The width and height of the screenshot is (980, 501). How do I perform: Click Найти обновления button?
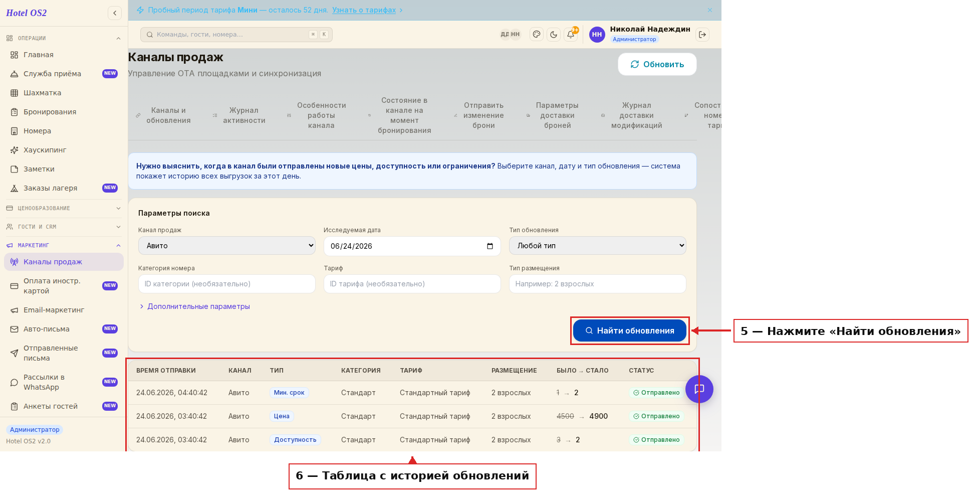630,330
